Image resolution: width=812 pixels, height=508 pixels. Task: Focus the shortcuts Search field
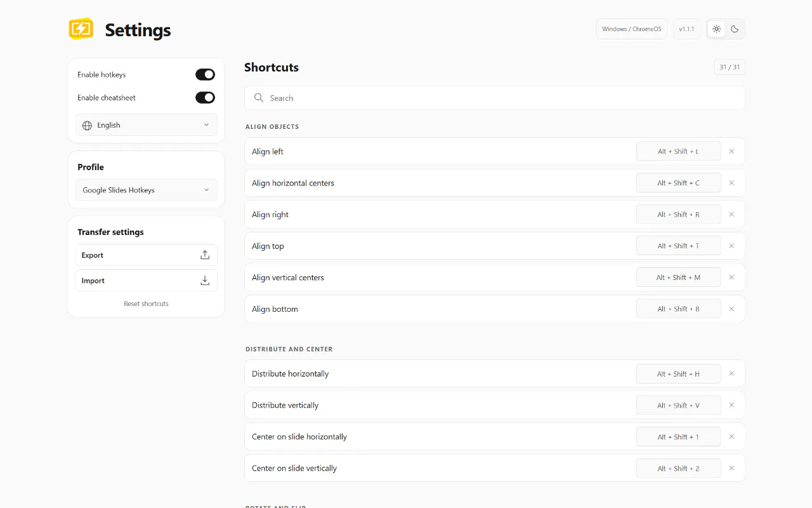[495, 98]
